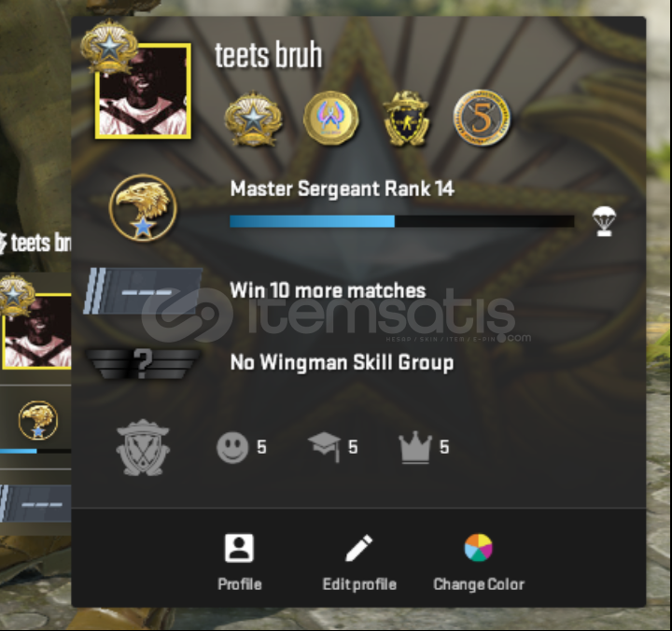The width and height of the screenshot is (672, 631).
Task: Click the teacher graduation cap commendation
Action: pos(325,447)
